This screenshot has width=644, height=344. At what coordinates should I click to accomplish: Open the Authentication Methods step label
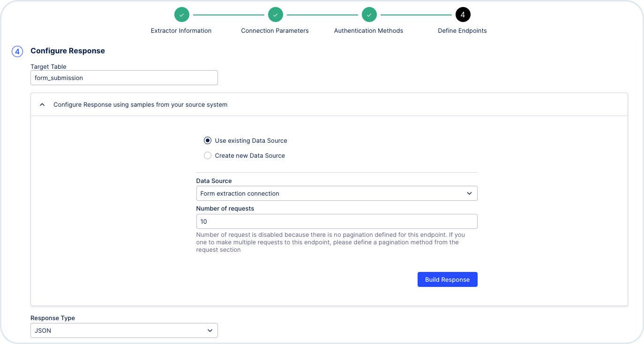tap(368, 31)
